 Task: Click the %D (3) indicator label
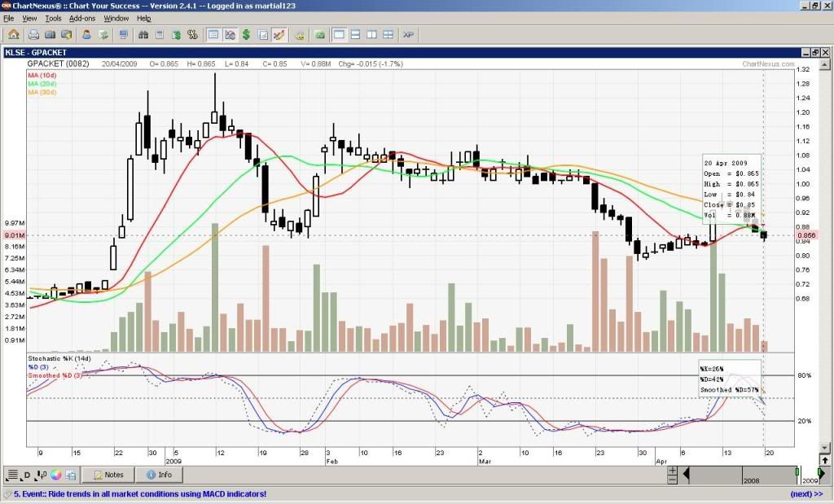pos(38,367)
